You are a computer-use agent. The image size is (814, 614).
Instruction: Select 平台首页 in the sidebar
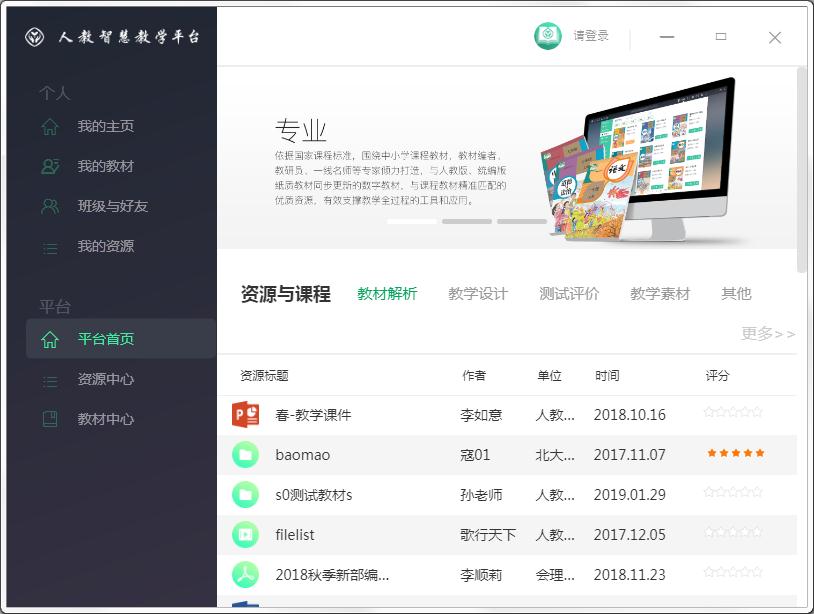pyautogui.click(x=120, y=339)
